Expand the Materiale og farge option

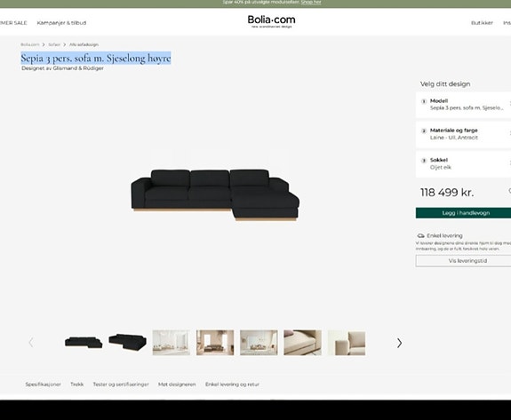point(463,134)
